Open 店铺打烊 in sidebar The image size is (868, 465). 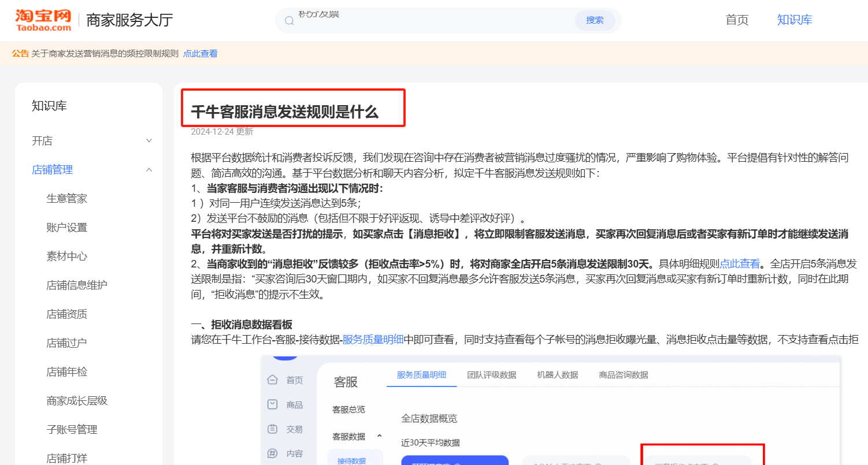coord(67,459)
